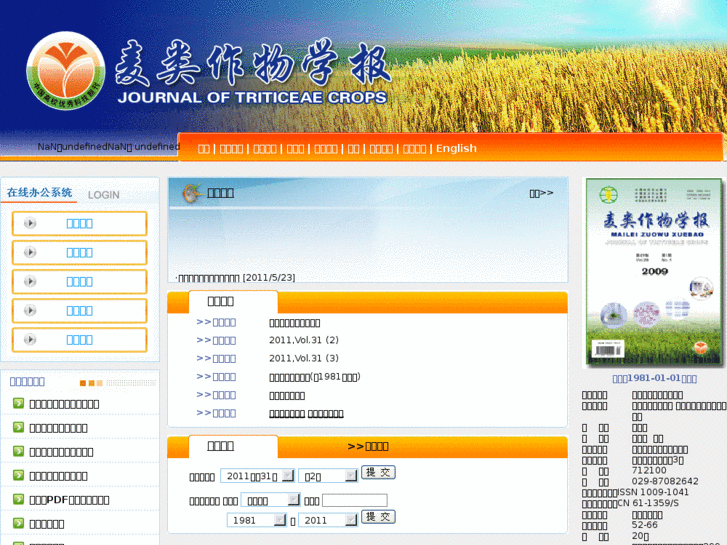This screenshot has height=545, width=727.
Task: Focus the empty search keyword text box
Action: 355,500
